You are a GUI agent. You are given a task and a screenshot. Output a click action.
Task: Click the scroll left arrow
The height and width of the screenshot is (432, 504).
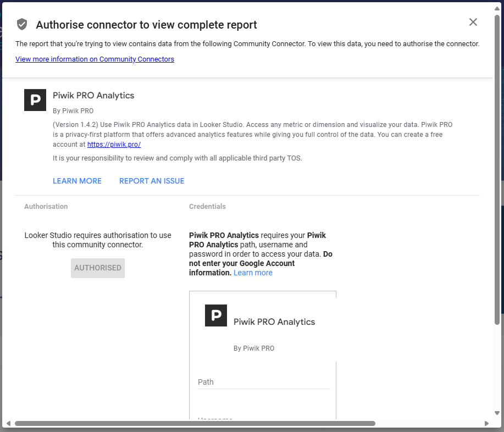8,423
